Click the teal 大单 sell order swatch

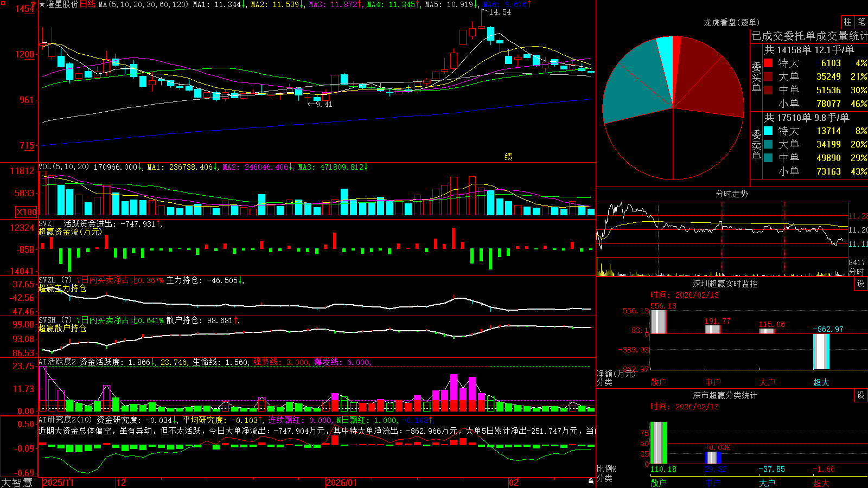(x=768, y=144)
